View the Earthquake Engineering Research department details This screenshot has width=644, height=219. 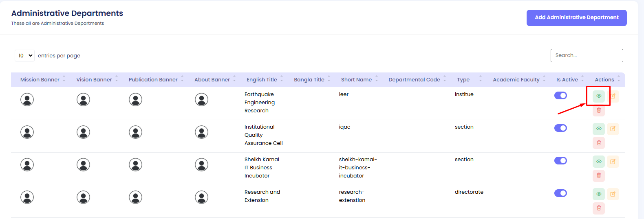[598, 96]
